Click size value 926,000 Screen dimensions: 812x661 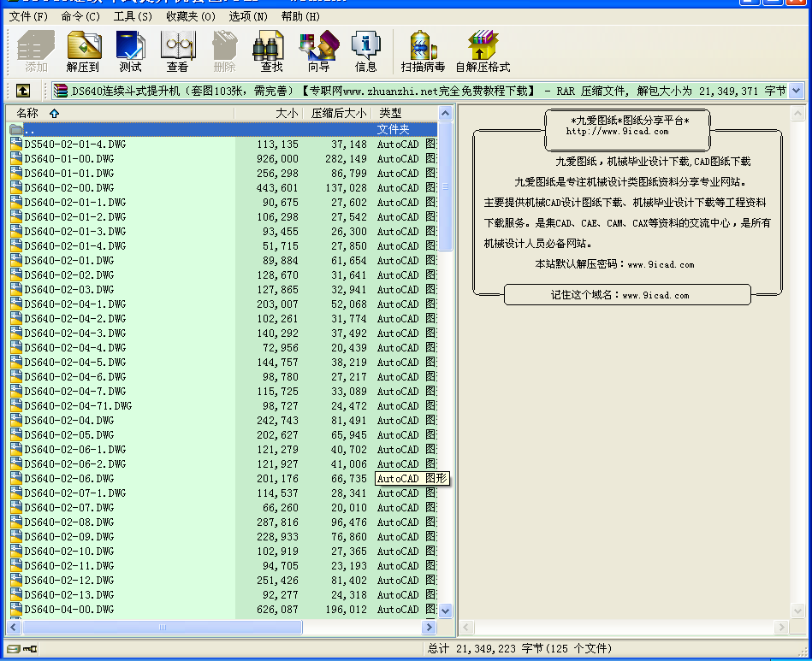coord(277,159)
